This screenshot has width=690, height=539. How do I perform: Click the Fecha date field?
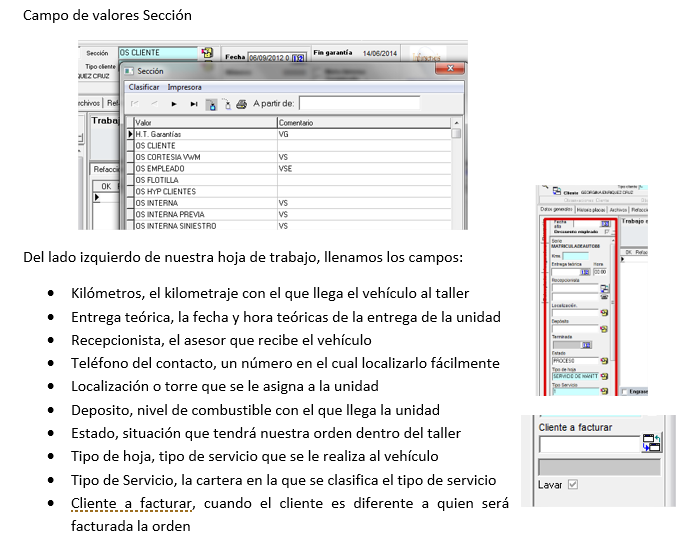tap(270, 58)
